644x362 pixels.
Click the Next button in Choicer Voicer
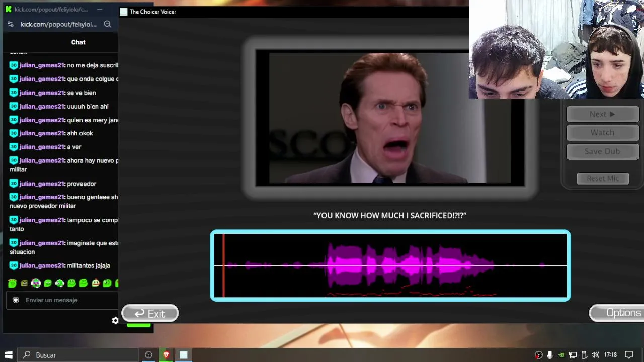coord(603,114)
